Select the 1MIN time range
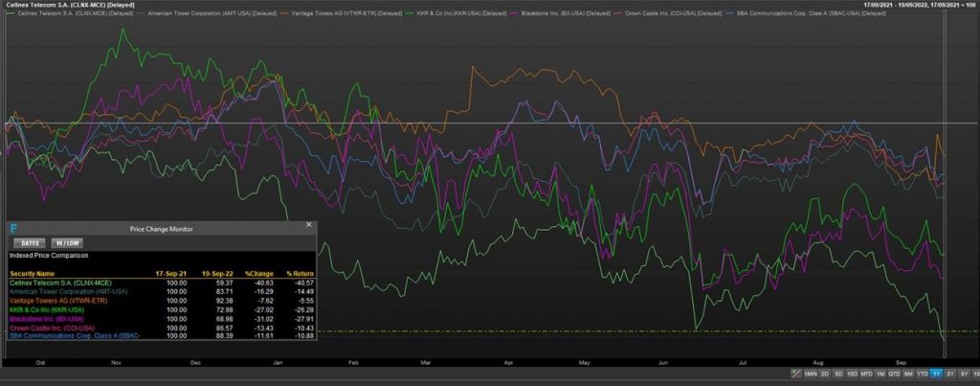 coord(811,374)
